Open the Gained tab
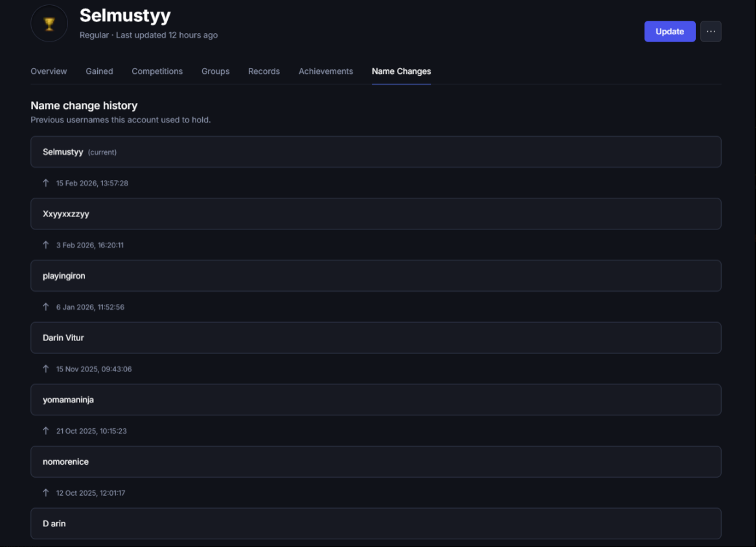 coord(99,71)
